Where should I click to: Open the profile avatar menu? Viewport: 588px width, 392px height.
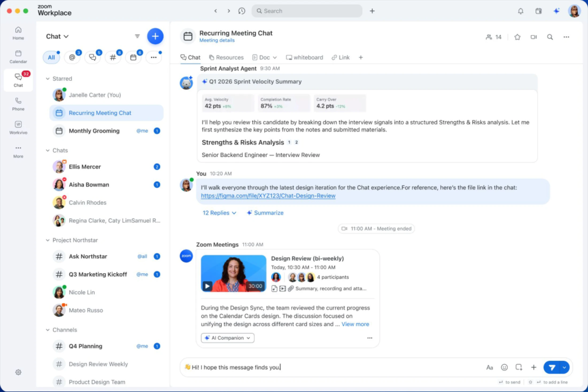click(x=574, y=11)
